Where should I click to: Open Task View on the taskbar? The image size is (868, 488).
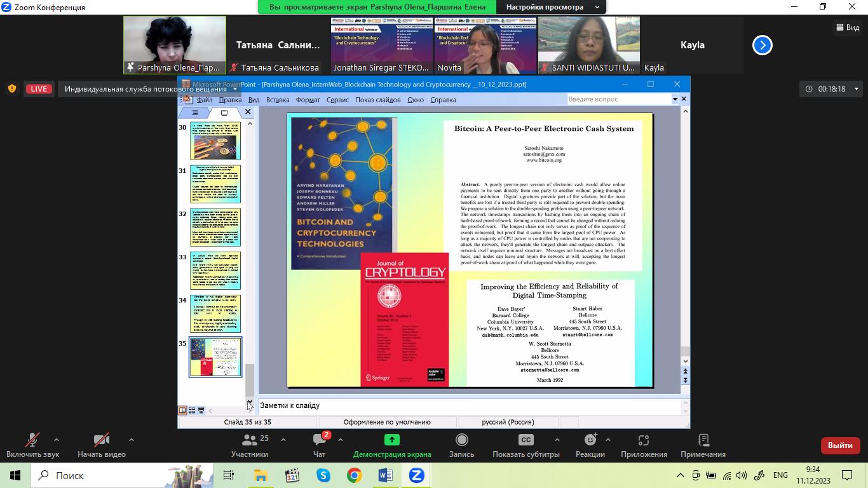point(229,475)
